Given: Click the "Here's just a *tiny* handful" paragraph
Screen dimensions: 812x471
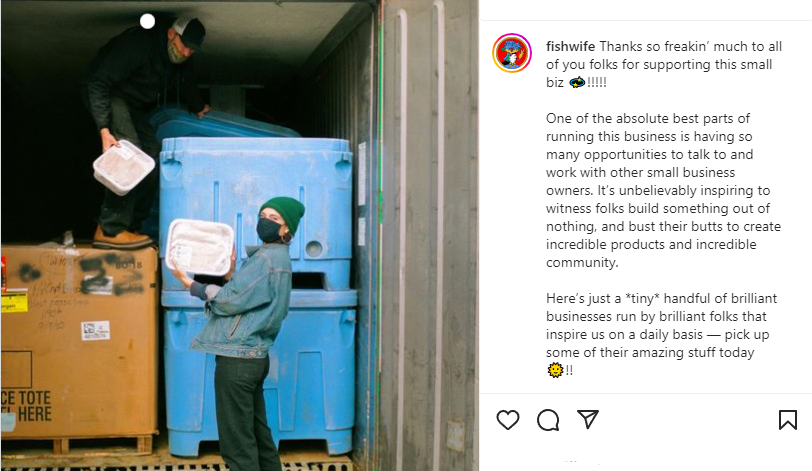Looking at the screenshot, I should pyautogui.click(x=661, y=334).
